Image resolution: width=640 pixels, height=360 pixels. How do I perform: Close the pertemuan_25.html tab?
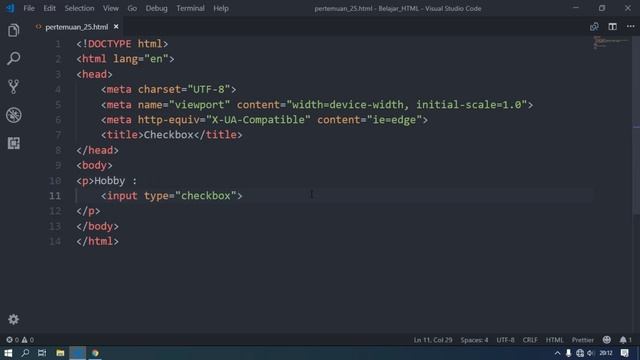(116, 27)
